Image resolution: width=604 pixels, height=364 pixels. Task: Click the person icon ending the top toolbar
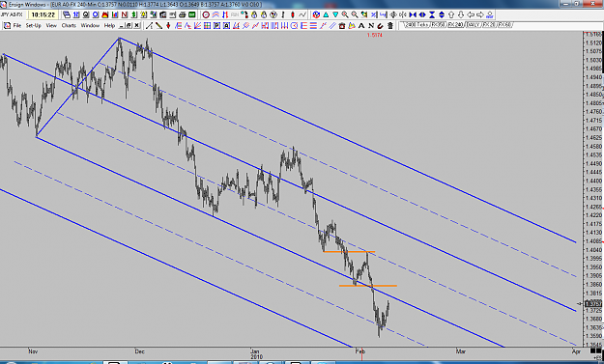490,14
